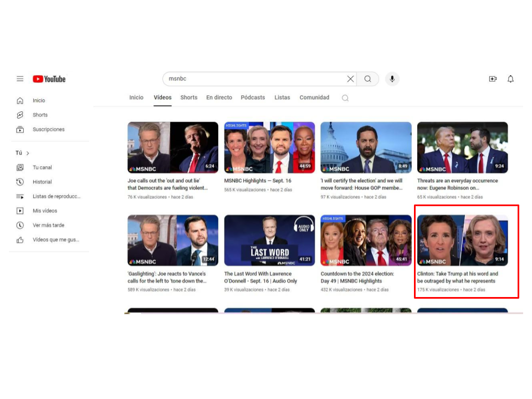Click '589 K visualizaciones' text
532x399 pixels.
pyautogui.click(x=149, y=290)
